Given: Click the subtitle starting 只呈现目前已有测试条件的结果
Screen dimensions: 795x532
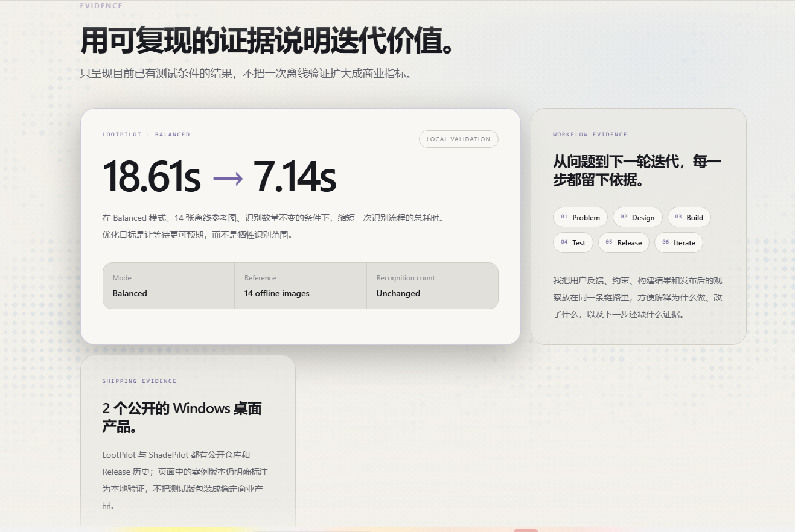Looking at the screenshot, I should coord(246,74).
